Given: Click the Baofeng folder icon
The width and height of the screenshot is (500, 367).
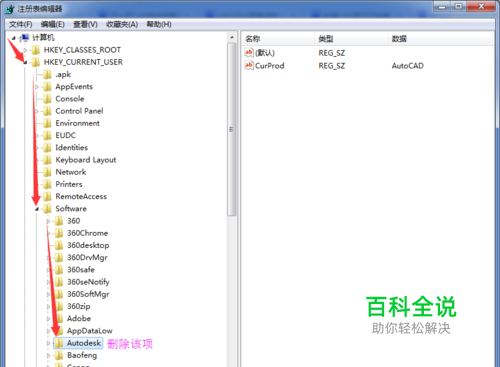Looking at the screenshot, I should [x=59, y=355].
